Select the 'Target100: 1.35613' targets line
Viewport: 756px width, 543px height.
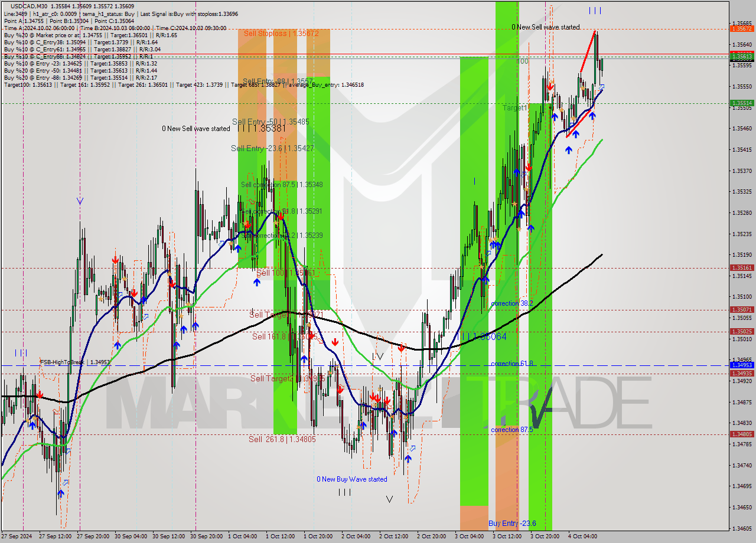tap(184, 84)
